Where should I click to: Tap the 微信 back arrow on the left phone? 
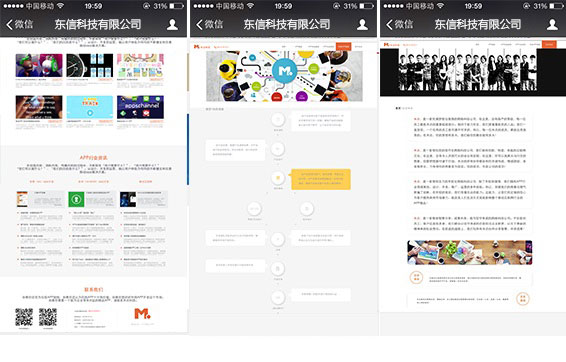point(19,24)
